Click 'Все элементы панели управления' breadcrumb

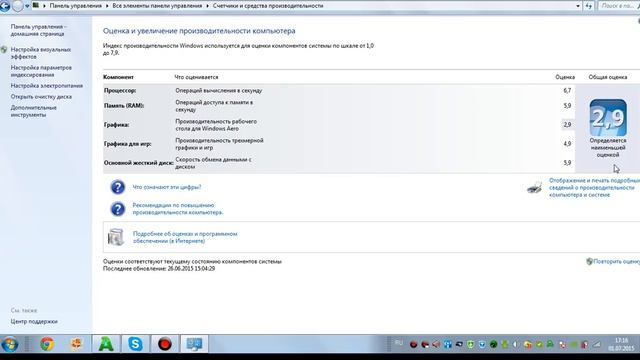(x=157, y=6)
